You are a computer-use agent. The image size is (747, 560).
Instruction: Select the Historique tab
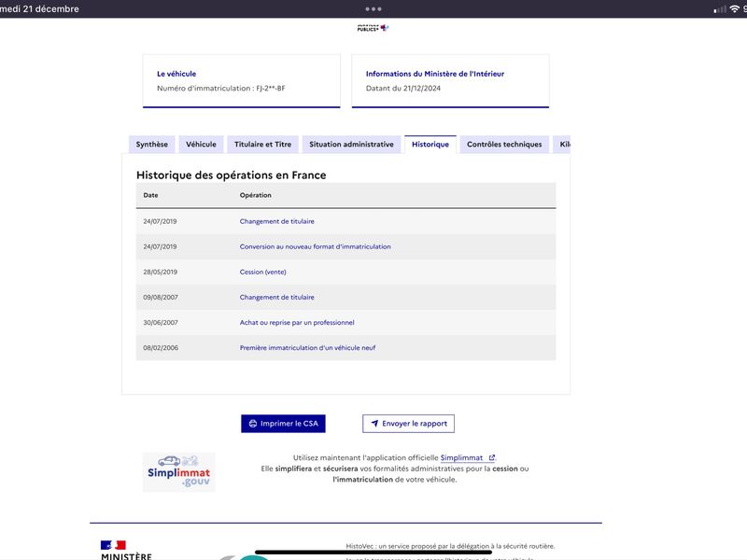click(430, 145)
